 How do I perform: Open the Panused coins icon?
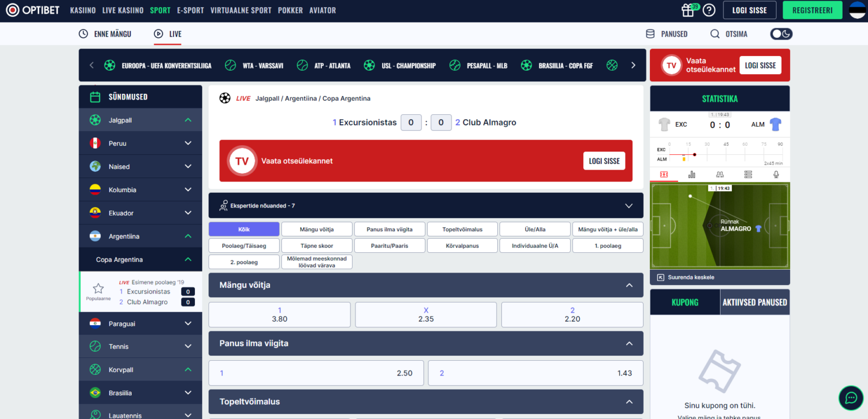[650, 34]
